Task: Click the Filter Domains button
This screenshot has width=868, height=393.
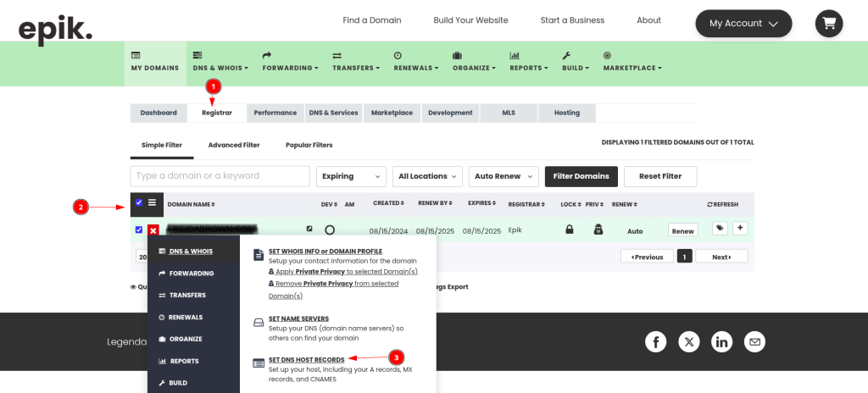Action: click(x=581, y=176)
